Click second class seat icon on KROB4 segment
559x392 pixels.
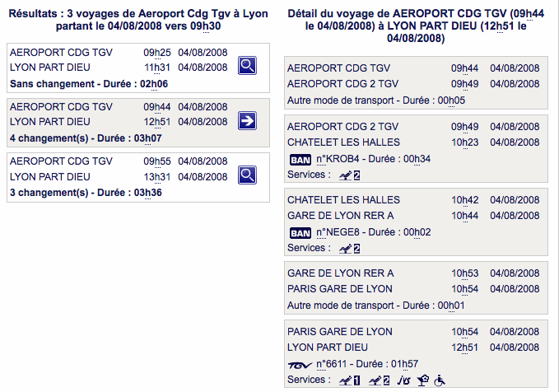pyautogui.click(x=349, y=175)
